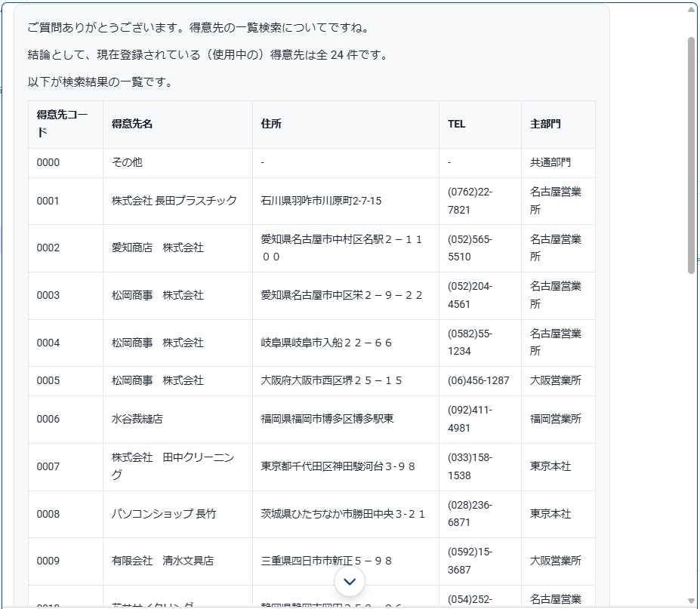Viewport: 700px width, 609px height.
Task: Click 名古屋営業所 in row 0003
Action: pos(558,295)
